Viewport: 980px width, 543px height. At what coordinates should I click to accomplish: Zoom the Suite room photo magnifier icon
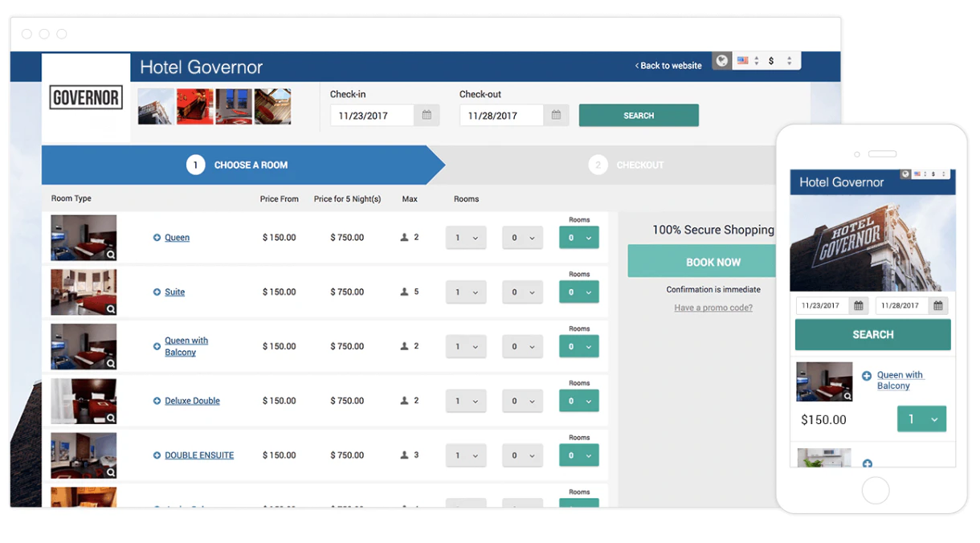[111, 309]
